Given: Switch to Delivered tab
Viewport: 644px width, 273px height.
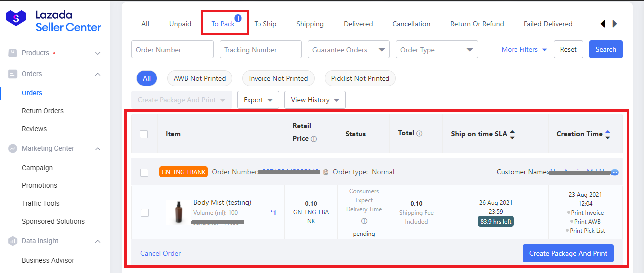Looking at the screenshot, I should (358, 24).
